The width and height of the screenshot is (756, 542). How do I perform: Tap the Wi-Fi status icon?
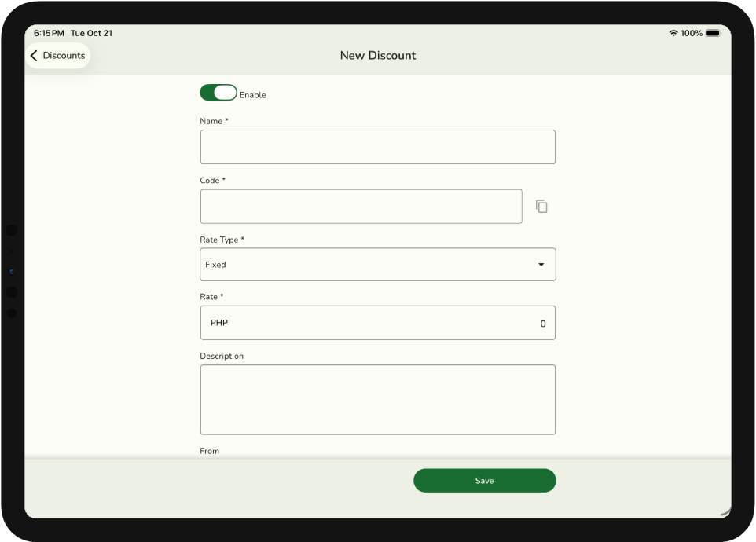click(673, 34)
